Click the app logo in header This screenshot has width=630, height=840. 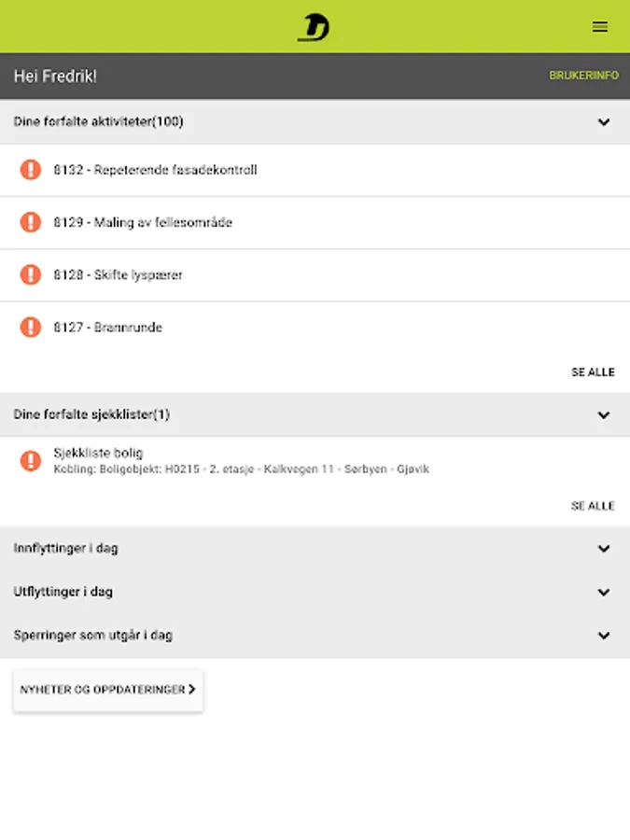tap(314, 27)
